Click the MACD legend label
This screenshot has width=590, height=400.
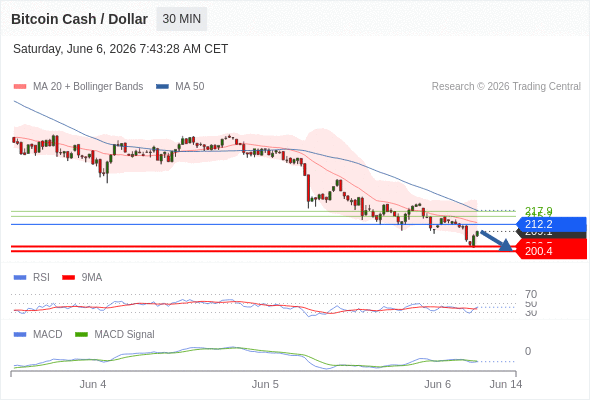pos(48,335)
